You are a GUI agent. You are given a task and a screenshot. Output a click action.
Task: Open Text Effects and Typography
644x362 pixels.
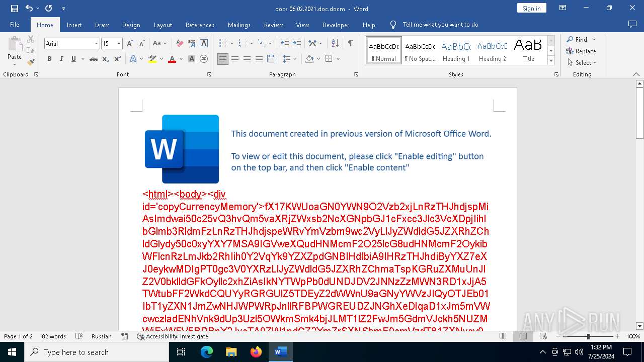click(133, 59)
